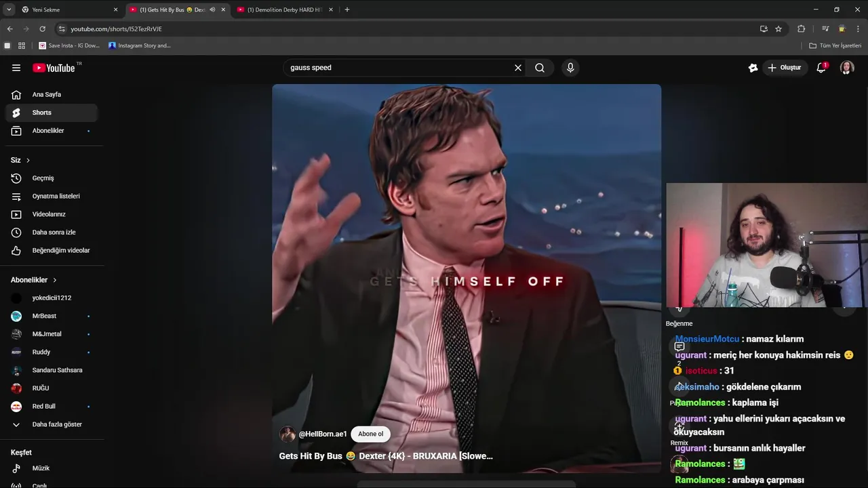
Task: Expand the Siz section chevron
Action: tap(28, 161)
